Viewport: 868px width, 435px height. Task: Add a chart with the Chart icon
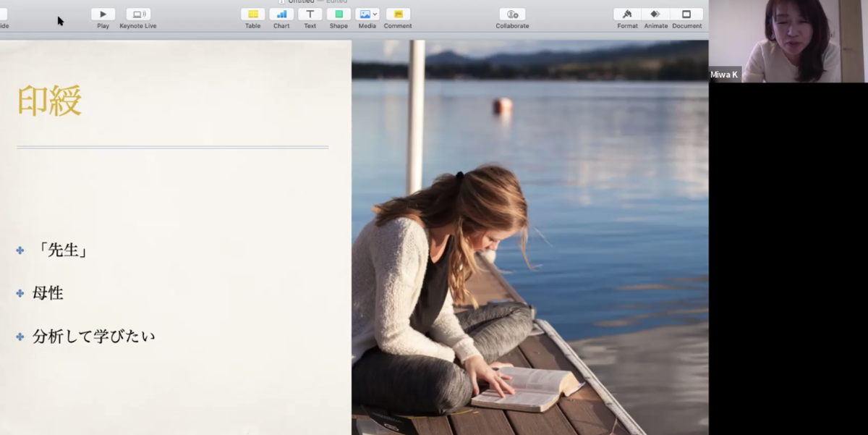point(281,14)
